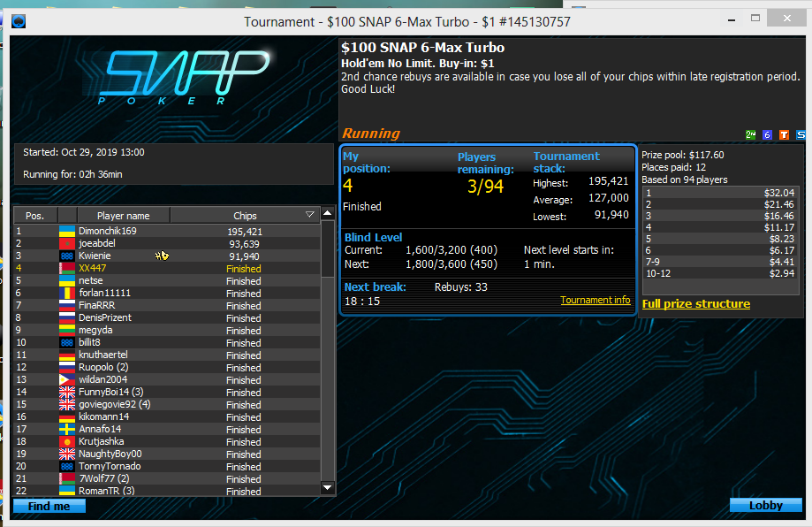Click the player list scroll down arrow

(327, 487)
